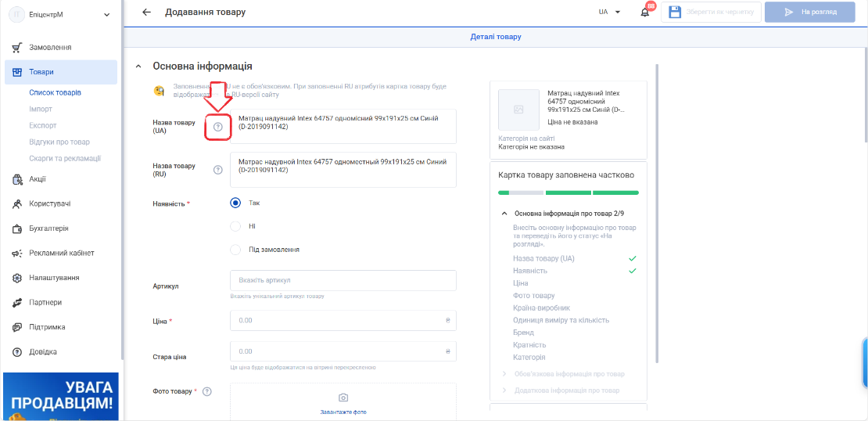Open the UA language dropdown

[609, 12]
